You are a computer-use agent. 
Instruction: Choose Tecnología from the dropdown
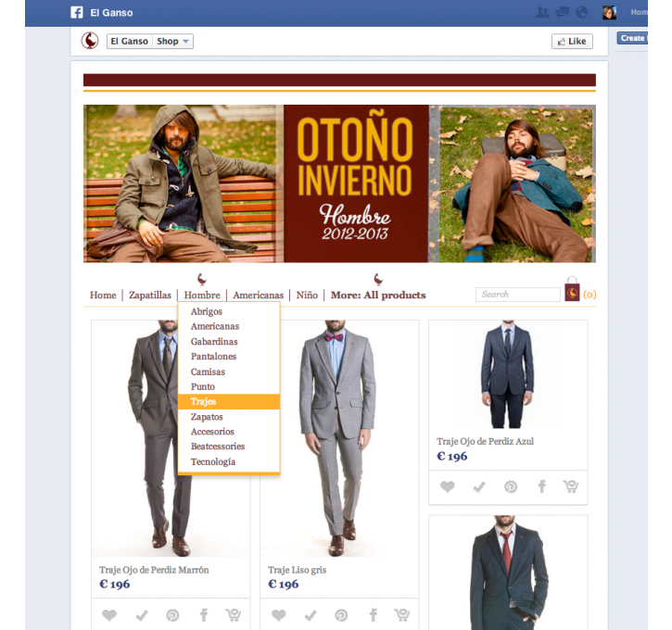coord(229,461)
